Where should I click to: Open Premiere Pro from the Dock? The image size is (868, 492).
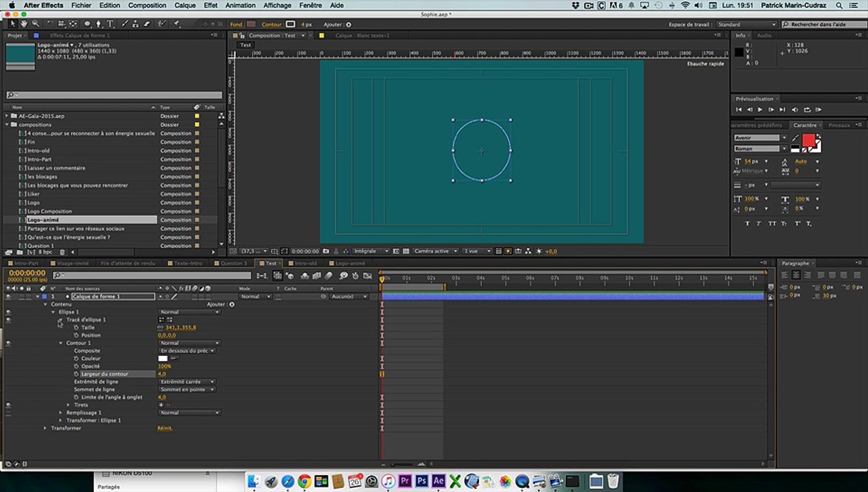tap(405, 481)
